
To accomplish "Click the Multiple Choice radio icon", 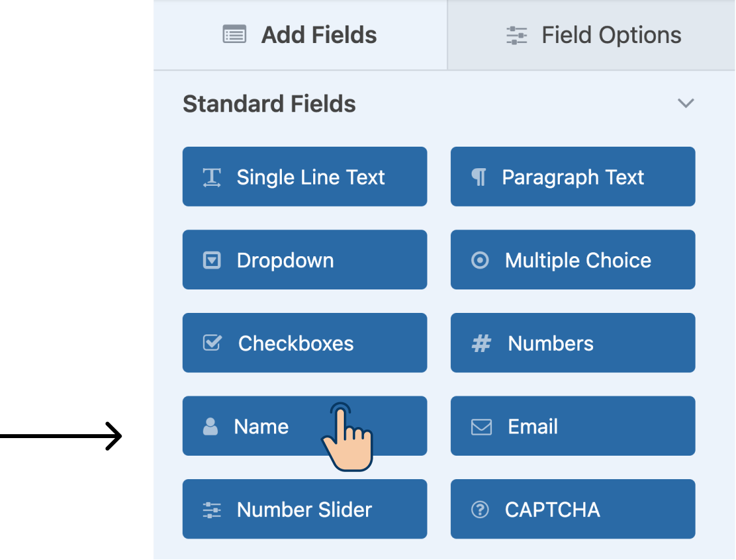I will (480, 260).
